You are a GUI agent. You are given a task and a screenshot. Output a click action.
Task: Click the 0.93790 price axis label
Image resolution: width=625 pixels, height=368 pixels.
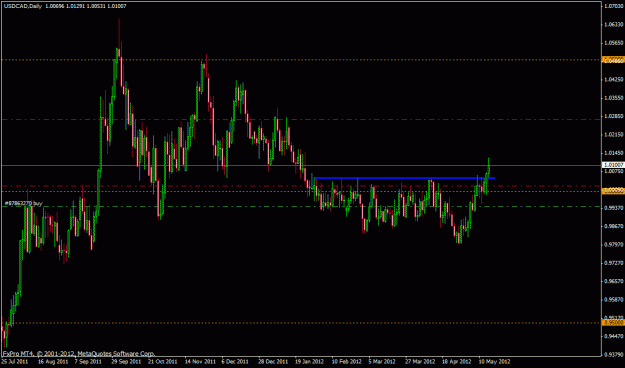(x=614, y=354)
